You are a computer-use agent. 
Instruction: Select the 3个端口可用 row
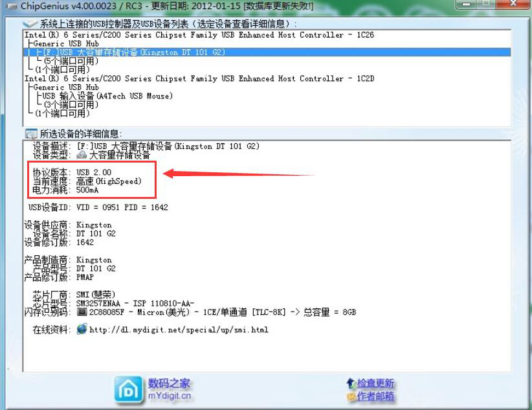click(71, 105)
